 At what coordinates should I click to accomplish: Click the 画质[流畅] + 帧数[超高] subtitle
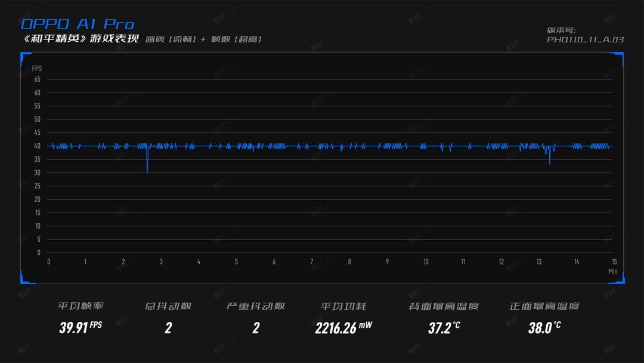coord(204,39)
